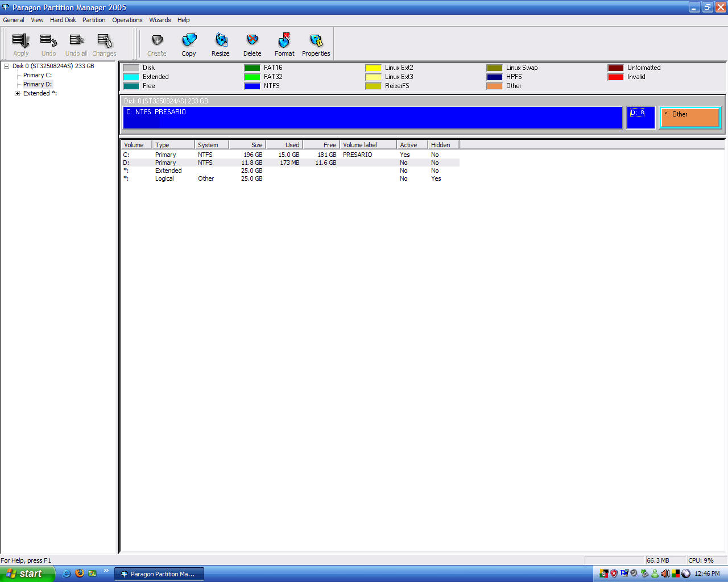Screen dimensions: 728x582
Task: Click the Invalid legend color swatch
Action: pos(615,77)
